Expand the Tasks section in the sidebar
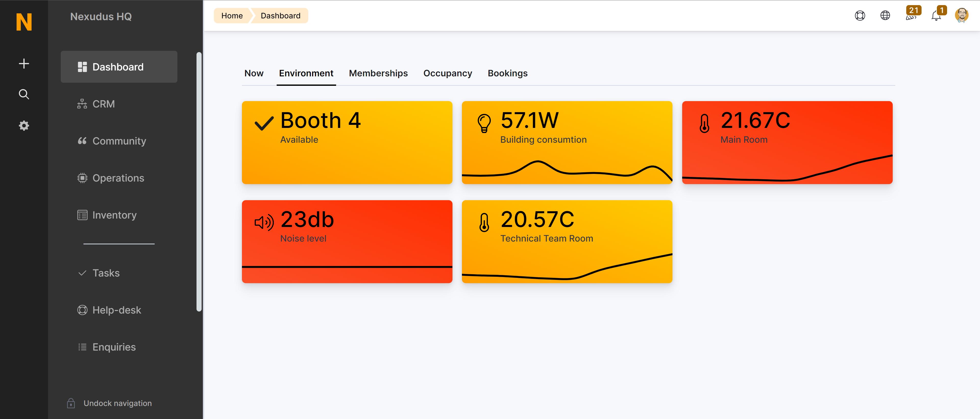Viewport: 980px width, 419px height. (x=106, y=272)
